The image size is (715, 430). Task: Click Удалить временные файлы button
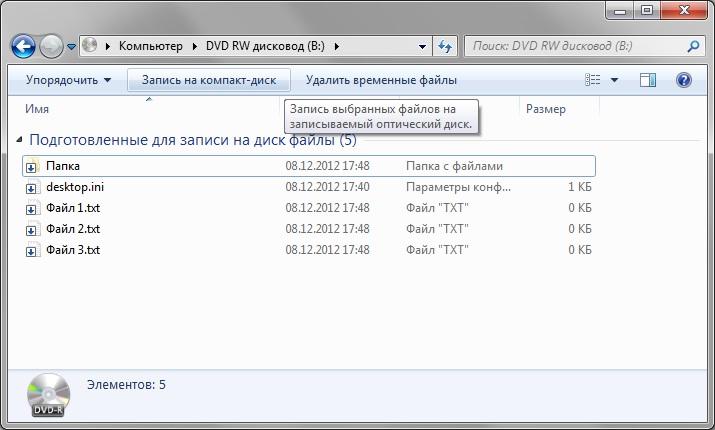[381, 80]
